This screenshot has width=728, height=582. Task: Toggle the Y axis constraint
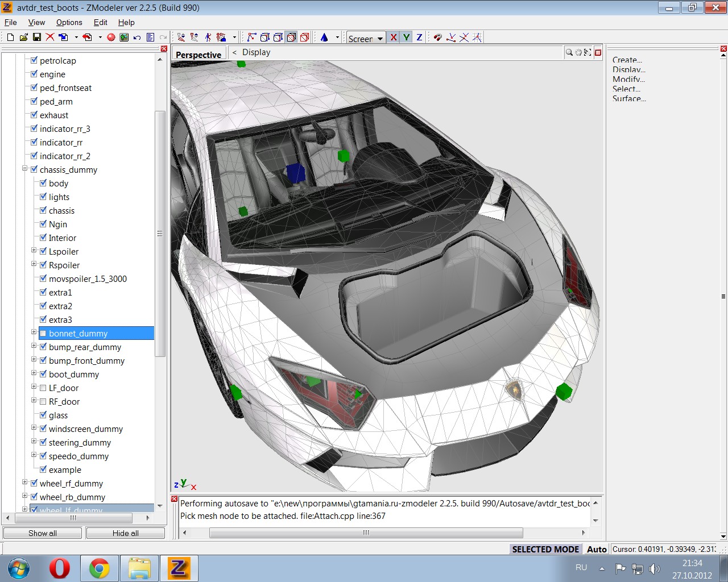(406, 37)
